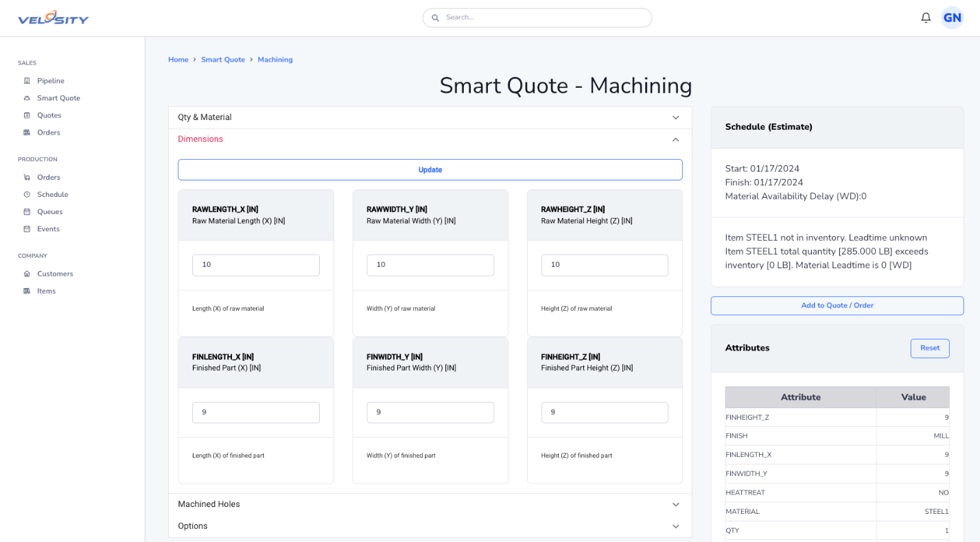Expand the Options section chevron
The width and height of the screenshot is (980, 542).
[675, 526]
